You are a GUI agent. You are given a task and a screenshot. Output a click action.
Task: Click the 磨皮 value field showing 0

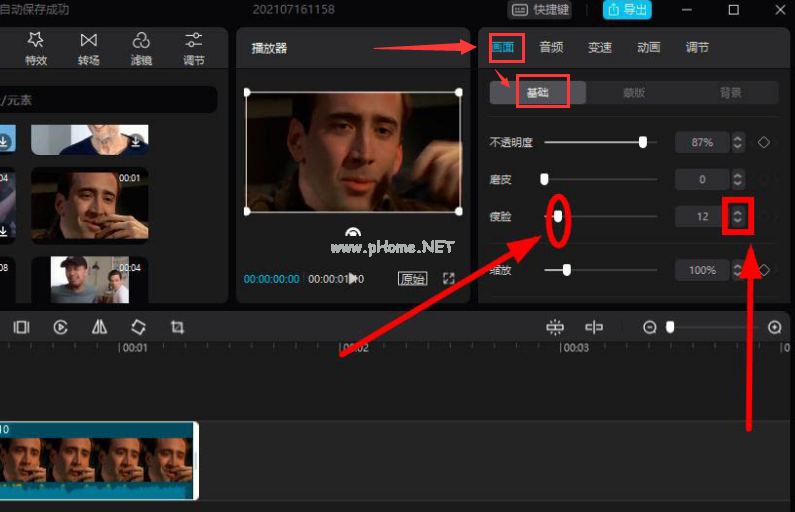702,179
